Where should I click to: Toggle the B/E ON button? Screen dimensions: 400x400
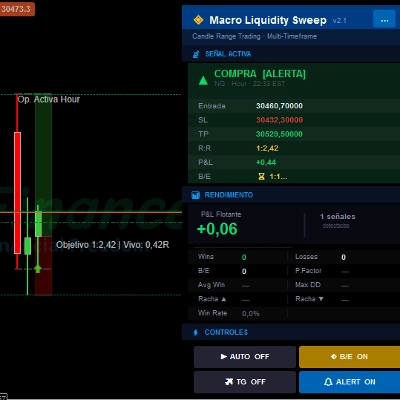tap(349, 357)
